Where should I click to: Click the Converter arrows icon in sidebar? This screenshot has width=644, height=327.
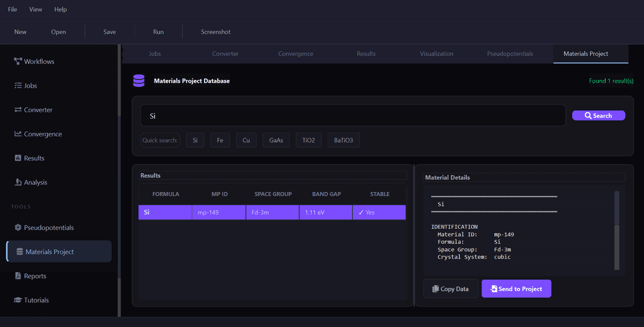pyautogui.click(x=18, y=110)
